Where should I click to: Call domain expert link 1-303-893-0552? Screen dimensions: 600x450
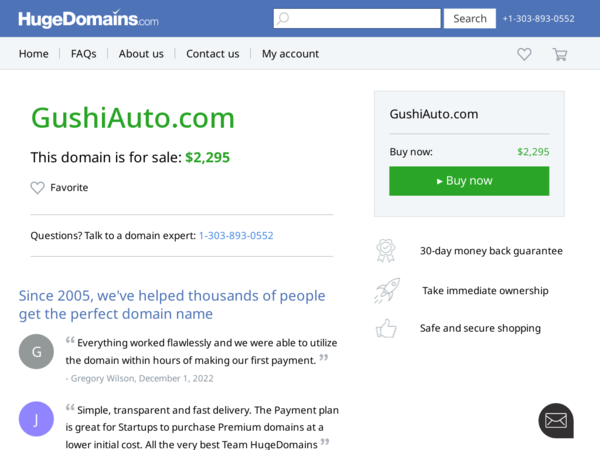pyautogui.click(x=236, y=235)
